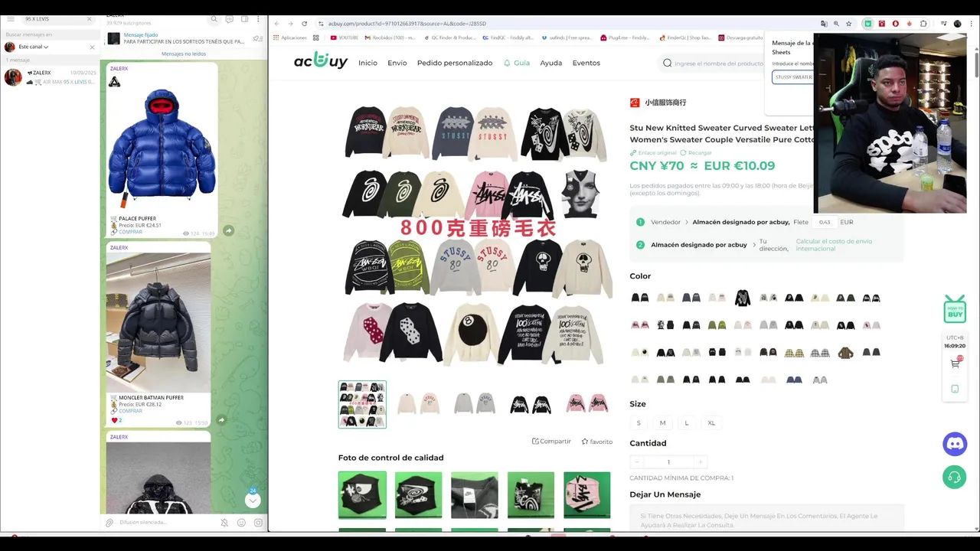Select first black sweater color swatch
980x551 pixels.
(x=640, y=298)
